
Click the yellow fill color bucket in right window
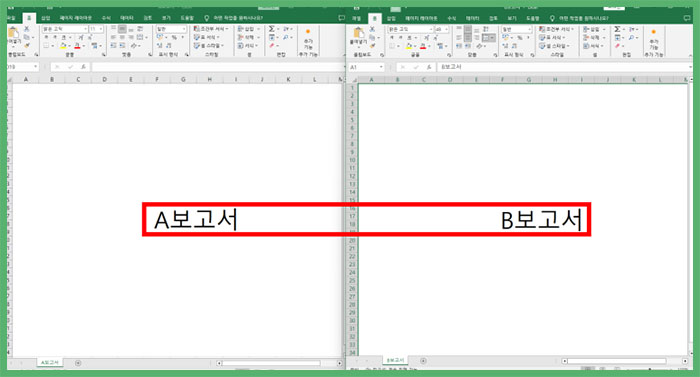[x=409, y=46]
